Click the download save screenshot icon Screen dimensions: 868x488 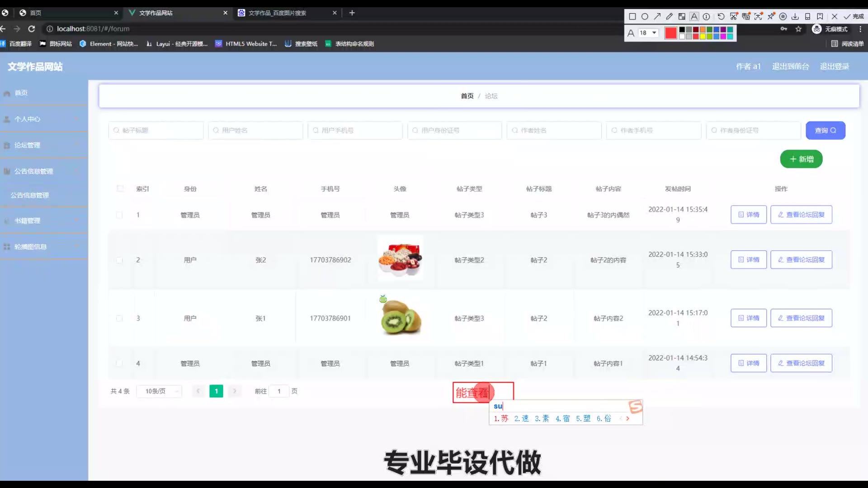point(795,17)
